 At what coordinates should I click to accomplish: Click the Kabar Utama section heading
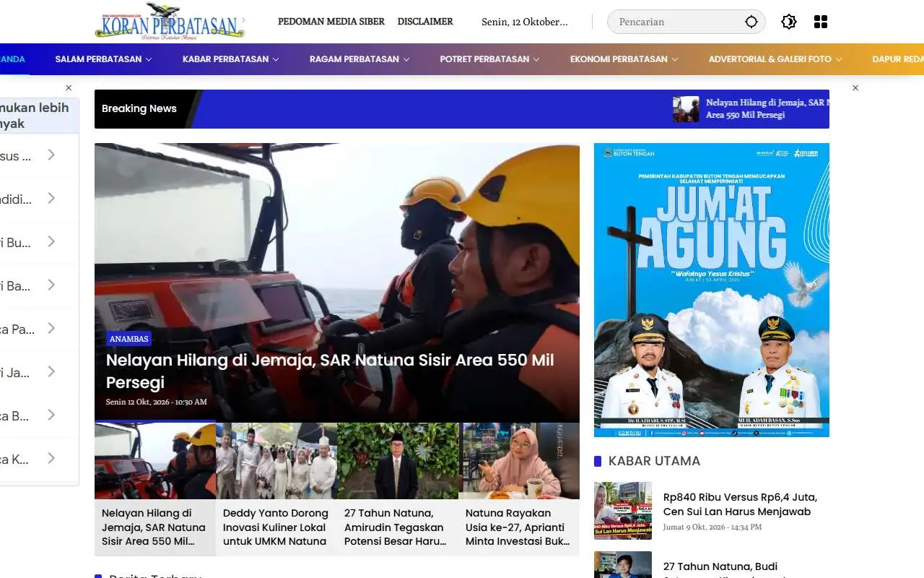tap(654, 461)
